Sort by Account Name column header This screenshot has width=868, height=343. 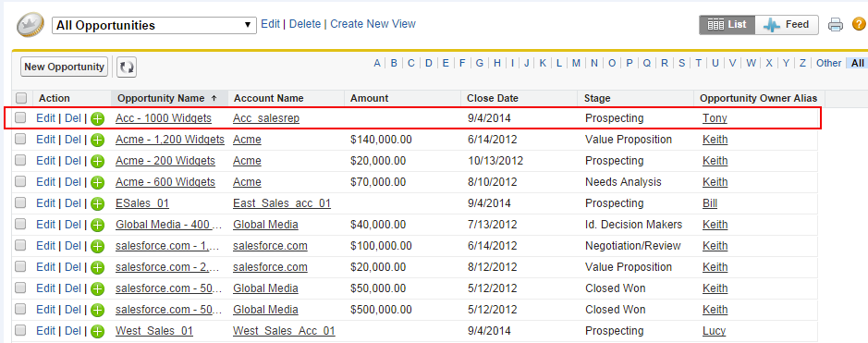tap(268, 99)
